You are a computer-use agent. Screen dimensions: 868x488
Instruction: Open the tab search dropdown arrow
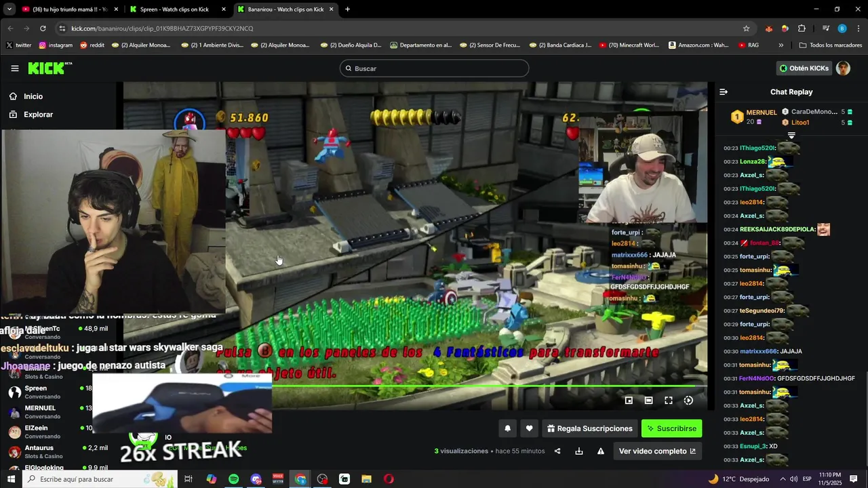pyautogui.click(x=9, y=9)
